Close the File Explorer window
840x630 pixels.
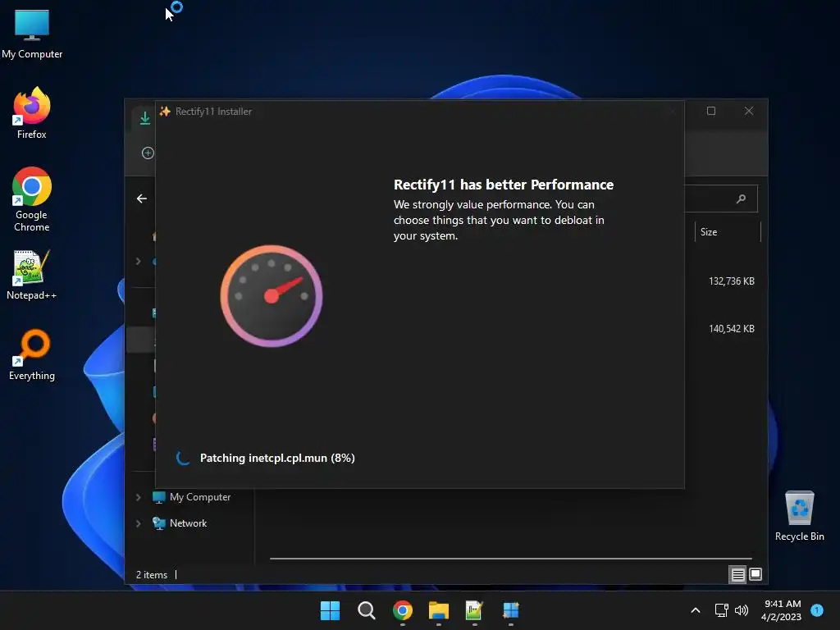(x=749, y=111)
